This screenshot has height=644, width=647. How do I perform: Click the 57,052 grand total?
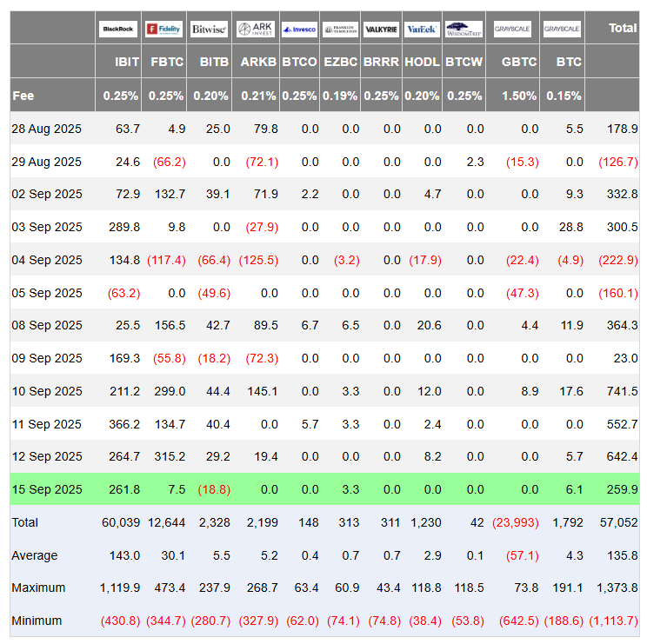[618, 522]
